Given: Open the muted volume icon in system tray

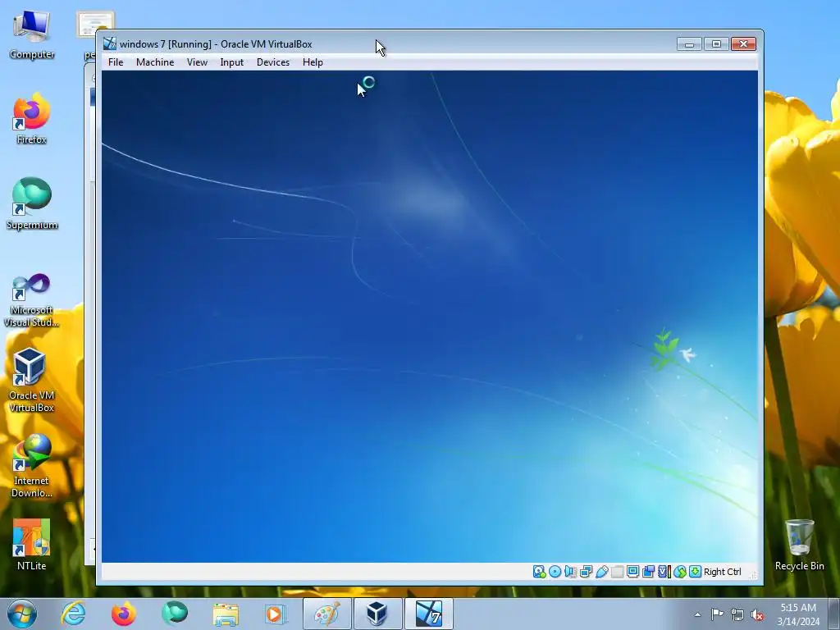Looking at the screenshot, I should point(757,614).
